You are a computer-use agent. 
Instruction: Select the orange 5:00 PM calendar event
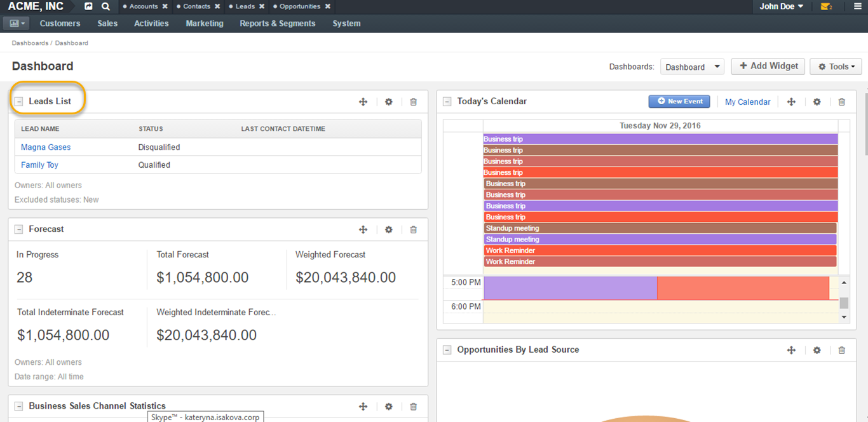tap(743, 288)
